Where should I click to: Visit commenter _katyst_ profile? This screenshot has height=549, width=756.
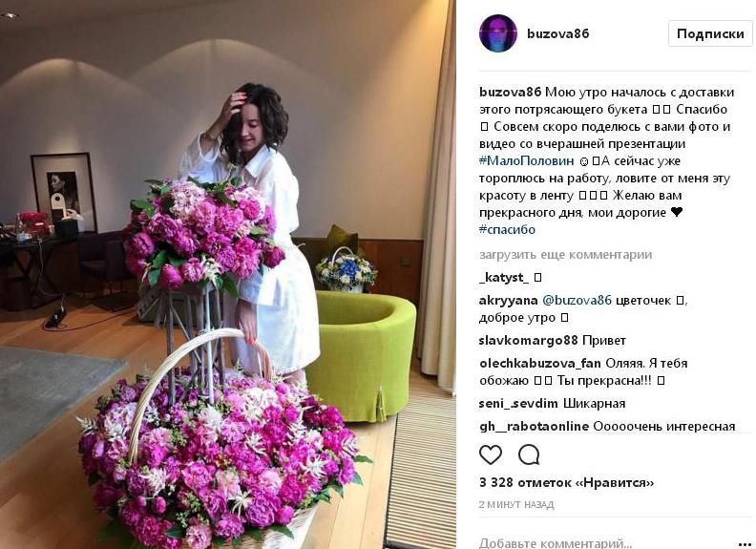(x=504, y=278)
